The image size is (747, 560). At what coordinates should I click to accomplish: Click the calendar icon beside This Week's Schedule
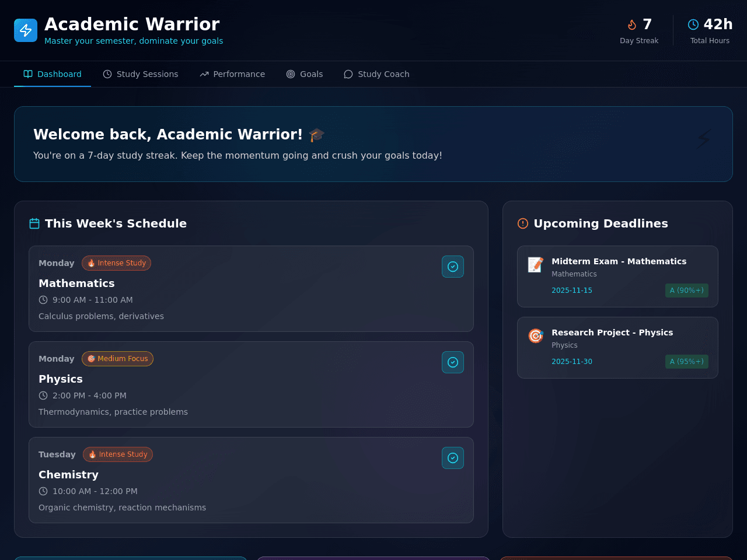(34, 223)
